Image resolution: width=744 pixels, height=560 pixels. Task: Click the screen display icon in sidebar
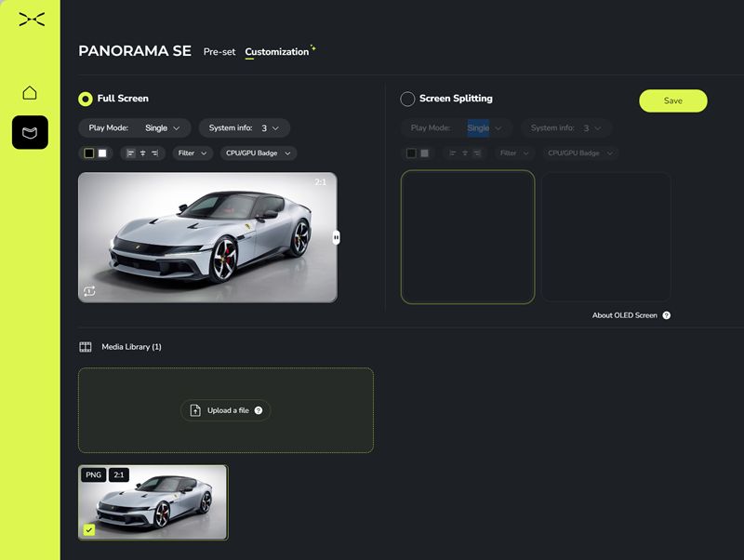(30, 133)
